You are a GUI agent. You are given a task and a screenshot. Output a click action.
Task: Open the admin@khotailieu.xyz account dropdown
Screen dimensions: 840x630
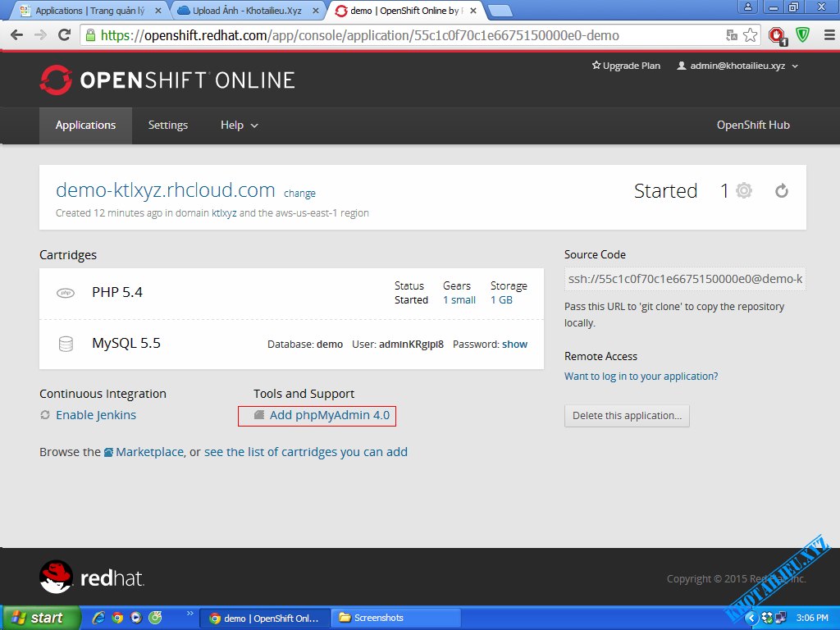[737, 66]
